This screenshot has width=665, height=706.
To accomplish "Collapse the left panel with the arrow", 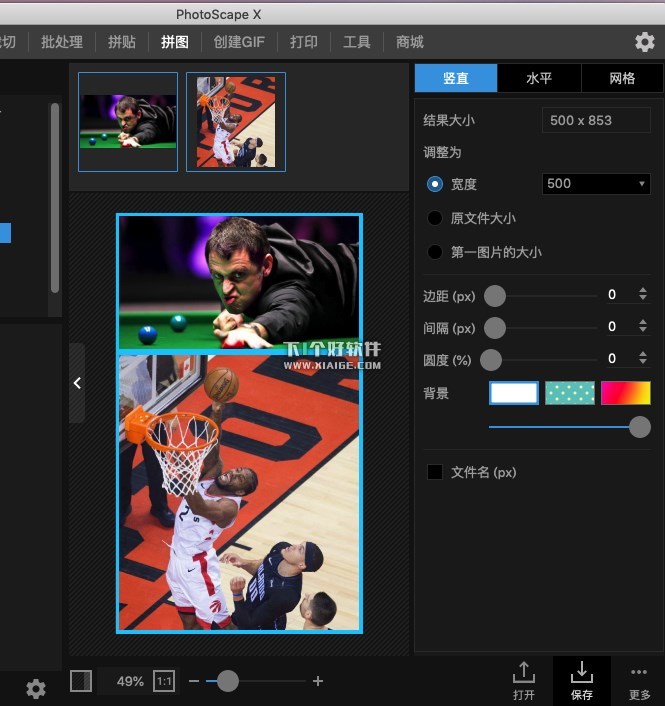I will coord(77,383).
